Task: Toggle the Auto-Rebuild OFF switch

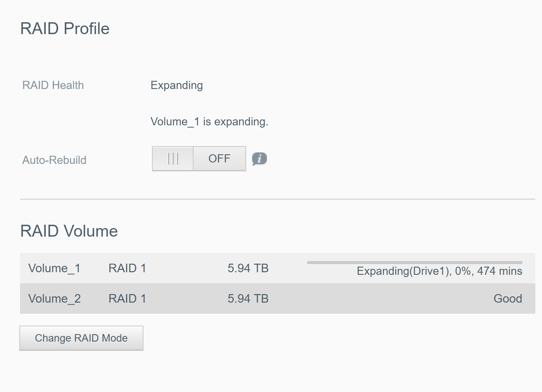Action: 199,159
